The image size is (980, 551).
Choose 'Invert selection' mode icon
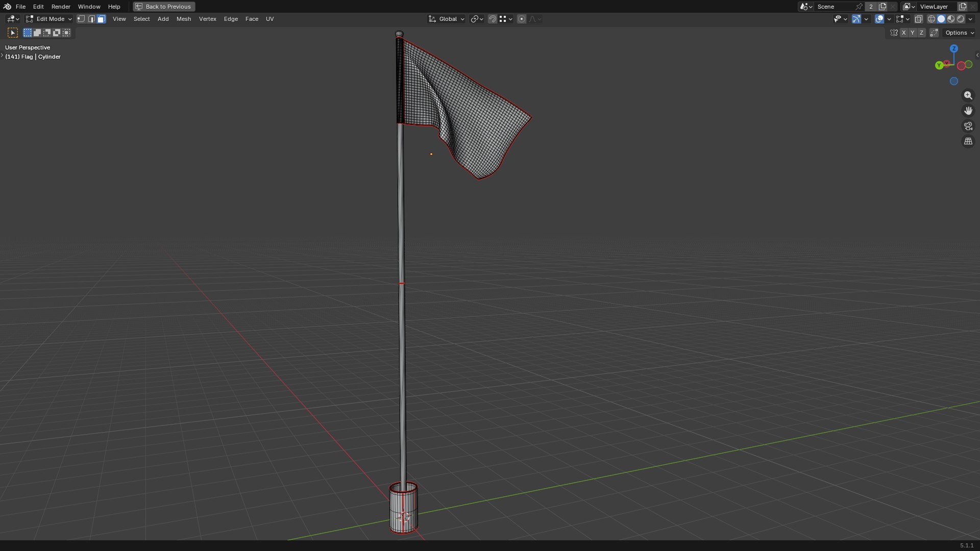click(57, 33)
